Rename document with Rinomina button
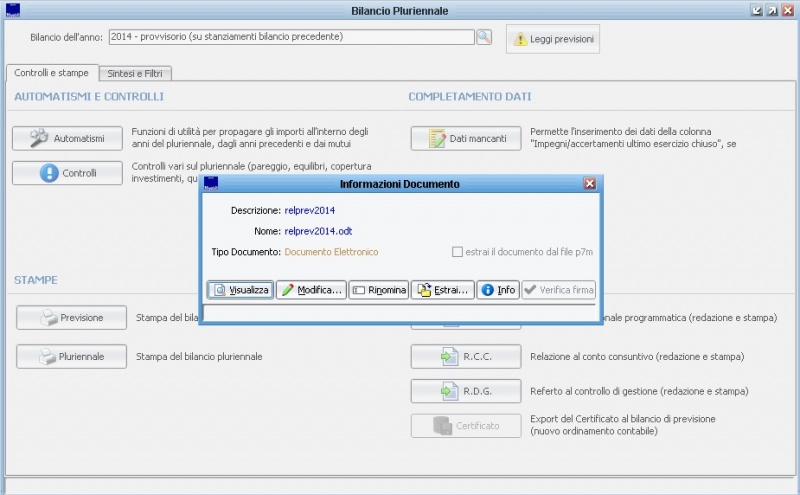 tap(379, 290)
